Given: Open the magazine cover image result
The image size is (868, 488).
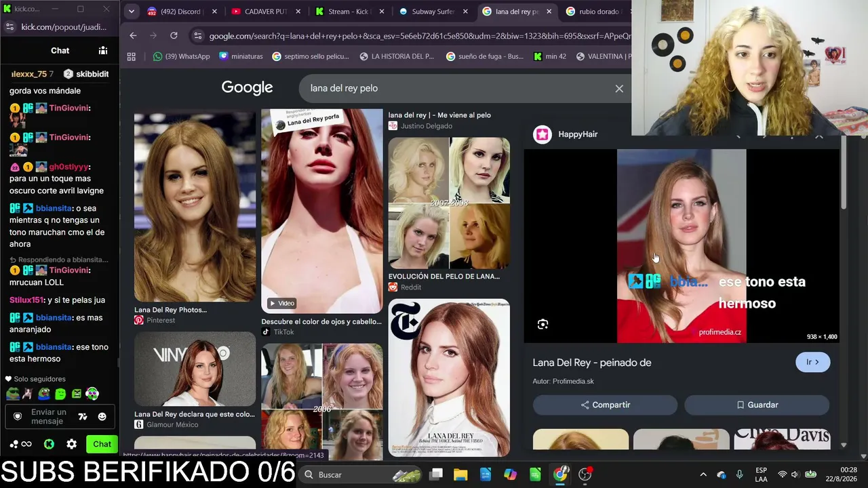Looking at the screenshot, I should (449, 378).
